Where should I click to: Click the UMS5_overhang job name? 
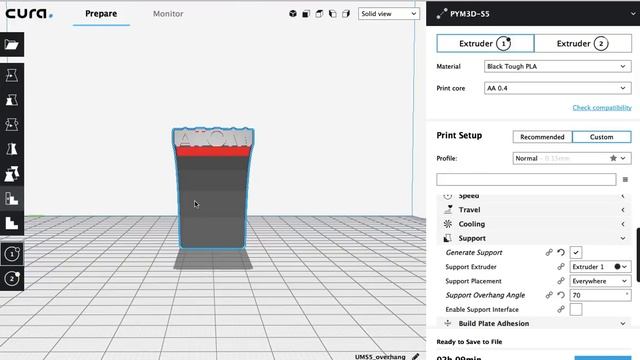pyautogui.click(x=380, y=357)
